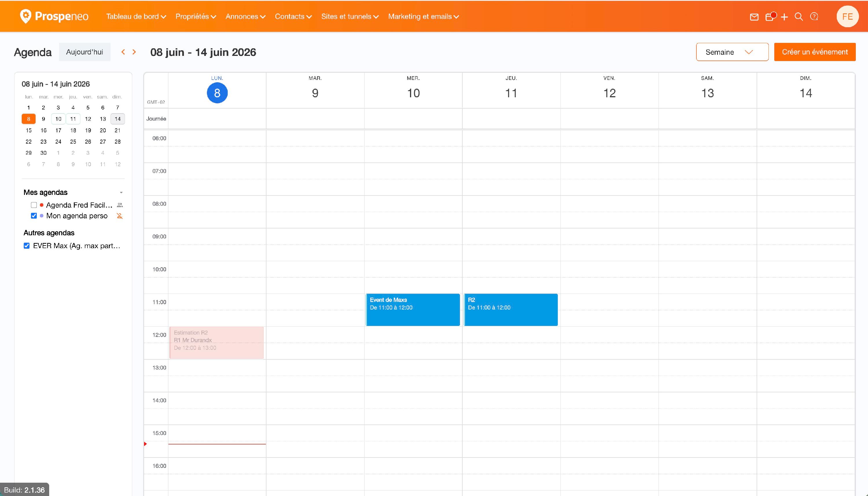This screenshot has width=868, height=496.
Task: Click the 08 juin - 14 juin 2026 title
Action: [x=203, y=52]
